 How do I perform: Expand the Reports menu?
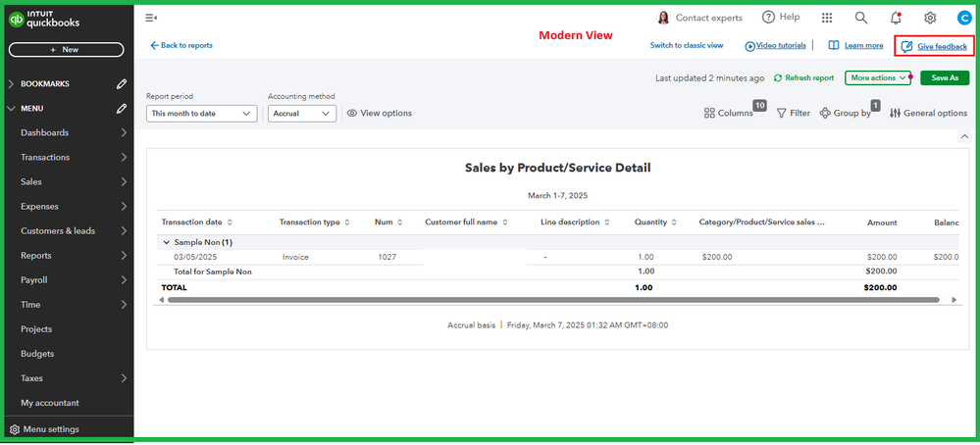click(x=124, y=255)
